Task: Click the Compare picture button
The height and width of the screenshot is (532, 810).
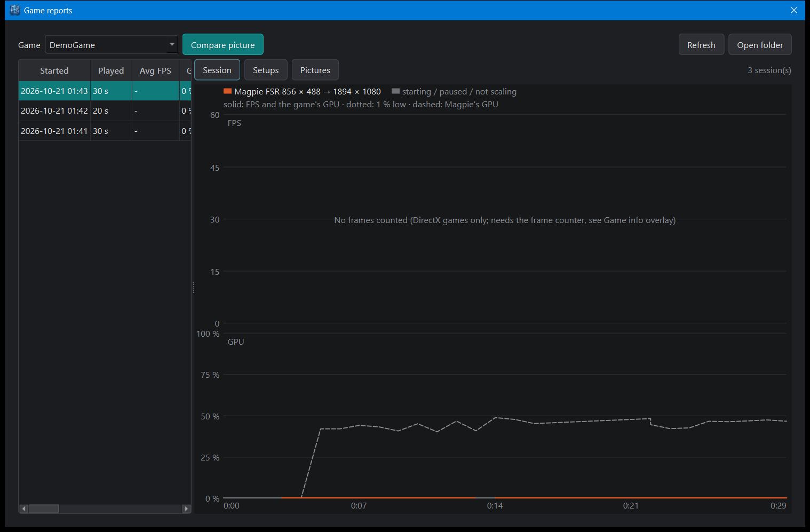Action: (223, 45)
